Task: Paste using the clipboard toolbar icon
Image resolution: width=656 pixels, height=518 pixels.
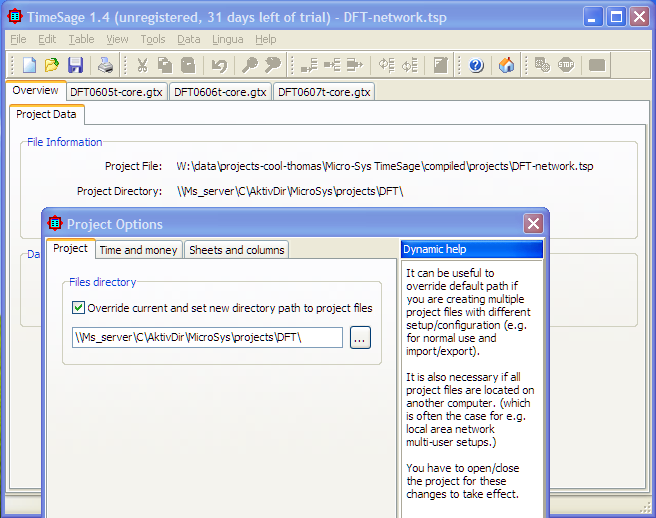Action: pos(188,65)
